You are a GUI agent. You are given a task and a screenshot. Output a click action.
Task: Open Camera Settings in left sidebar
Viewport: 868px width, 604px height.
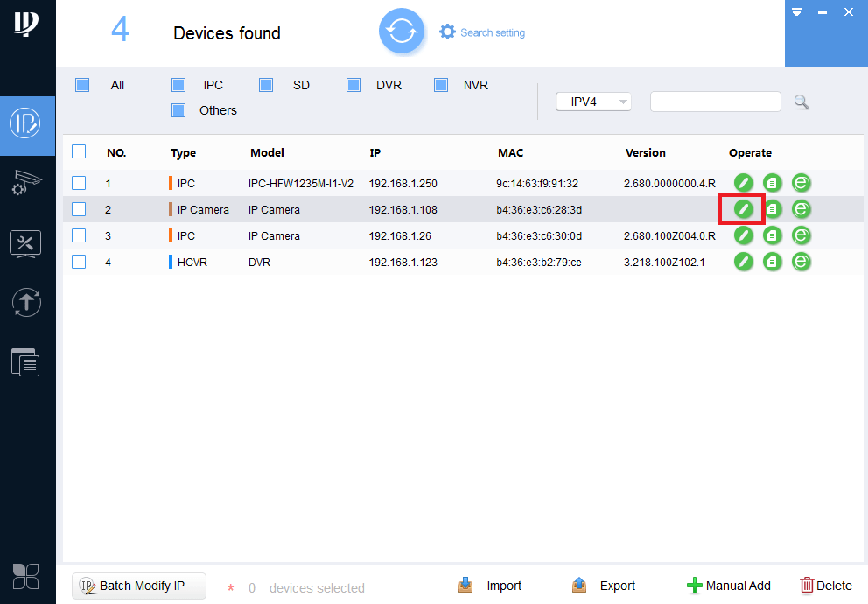[26, 185]
